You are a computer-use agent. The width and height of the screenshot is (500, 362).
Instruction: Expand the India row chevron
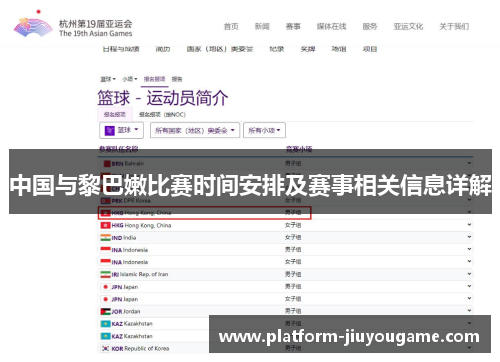click(469, 237)
